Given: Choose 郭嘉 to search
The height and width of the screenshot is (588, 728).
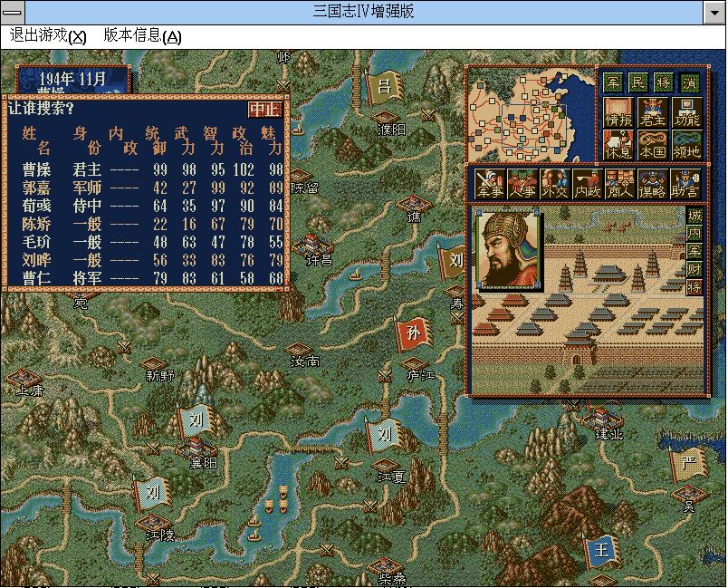Looking at the screenshot, I should point(153,188).
